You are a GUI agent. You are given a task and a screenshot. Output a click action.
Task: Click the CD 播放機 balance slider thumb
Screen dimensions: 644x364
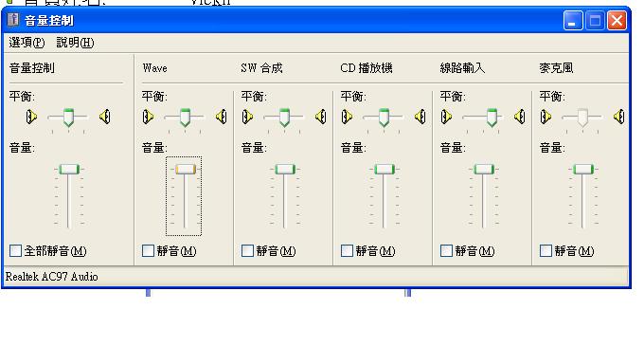click(x=384, y=118)
